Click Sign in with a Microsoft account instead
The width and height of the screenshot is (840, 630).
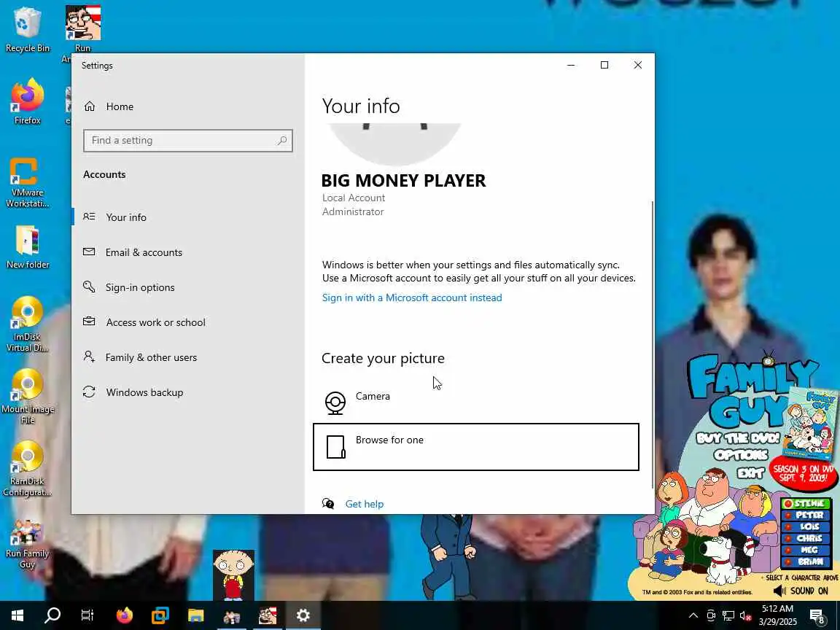click(411, 297)
